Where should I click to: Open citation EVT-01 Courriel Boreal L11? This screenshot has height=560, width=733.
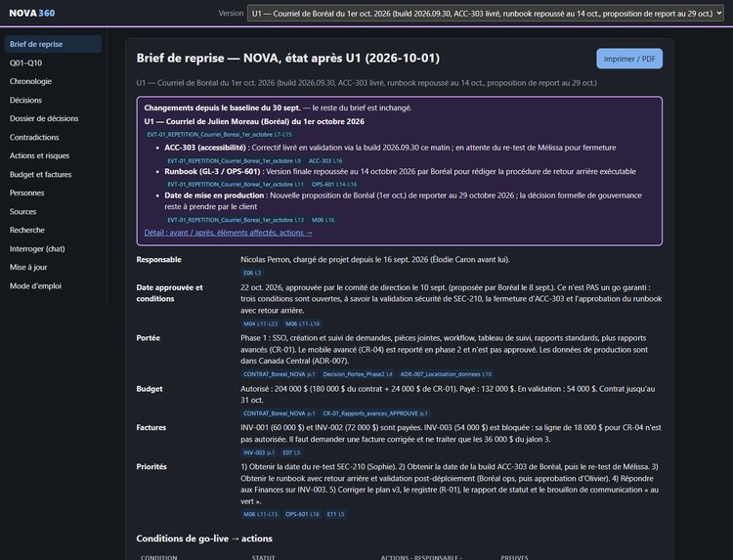[x=236, y=184]
